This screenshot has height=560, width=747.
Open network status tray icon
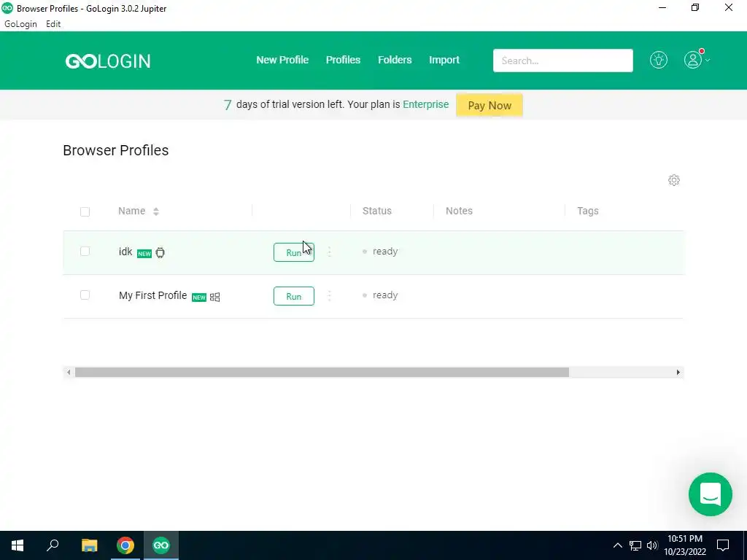[x=635, y=545]
